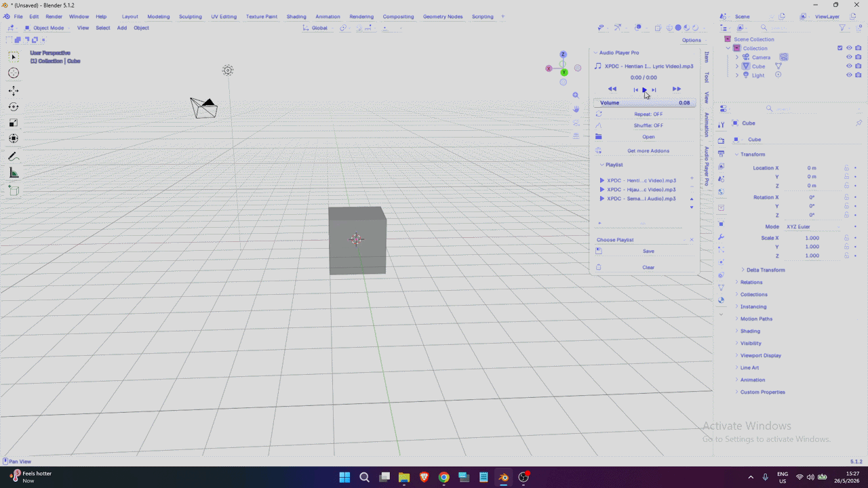Viewport: 868px width, 488px height.
Task: Open the Modifiers wrench properties tab
Action: click(x=721, y=237)
